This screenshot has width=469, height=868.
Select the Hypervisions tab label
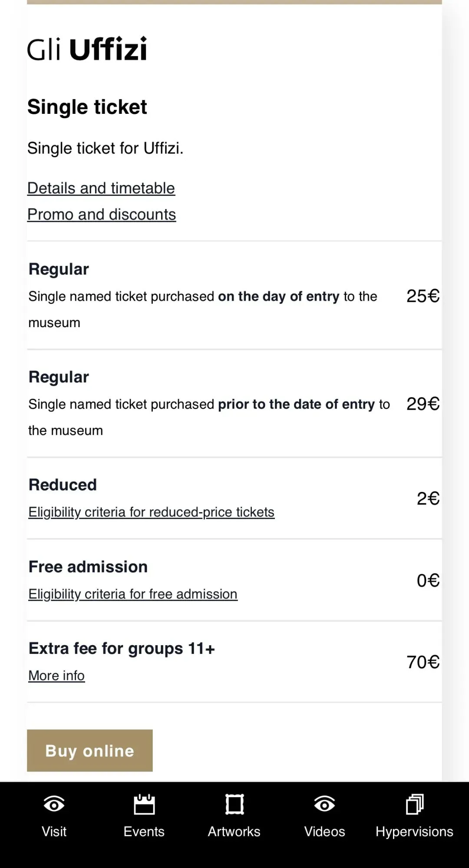(x=414, y=832)
